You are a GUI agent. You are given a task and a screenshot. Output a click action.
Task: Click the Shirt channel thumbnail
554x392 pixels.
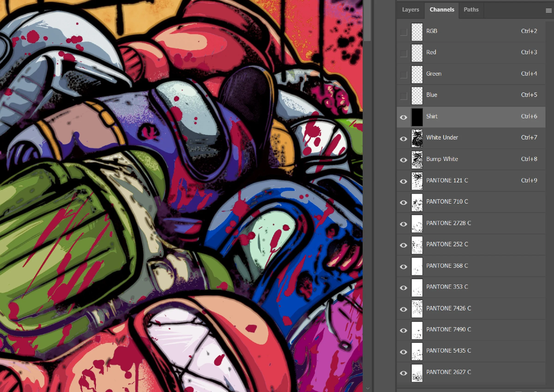coord(417,117)
